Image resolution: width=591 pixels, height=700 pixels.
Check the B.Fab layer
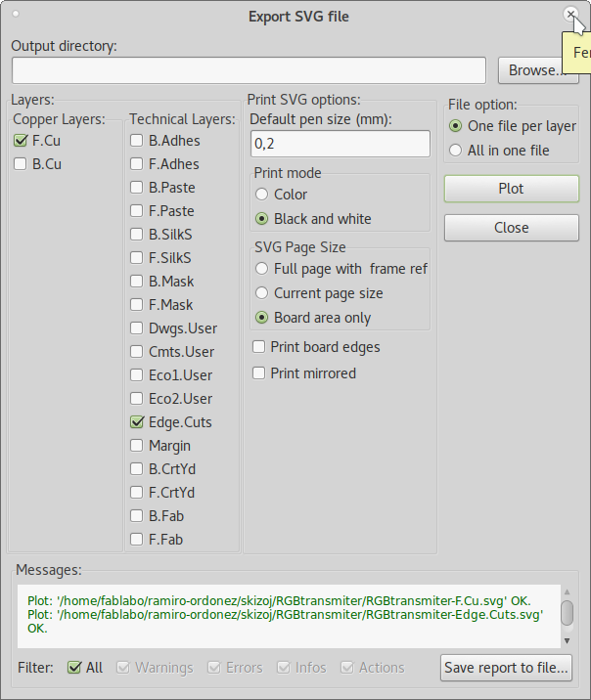[136, 515]
